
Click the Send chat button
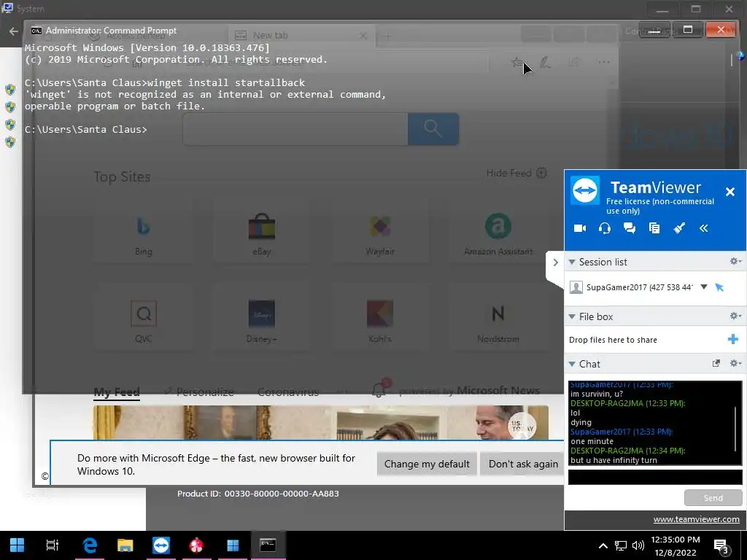tap(713, 497)
